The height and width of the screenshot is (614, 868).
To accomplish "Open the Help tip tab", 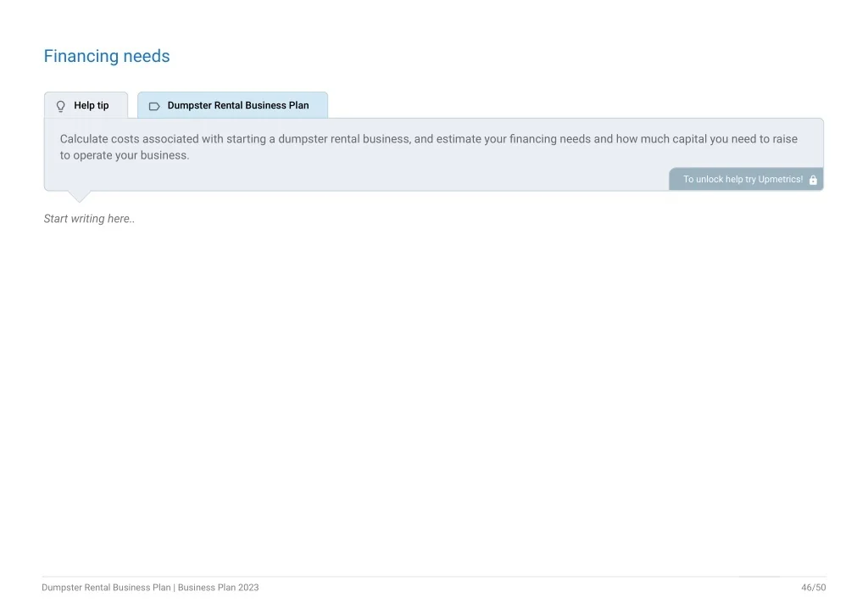I will coord(86,105).
